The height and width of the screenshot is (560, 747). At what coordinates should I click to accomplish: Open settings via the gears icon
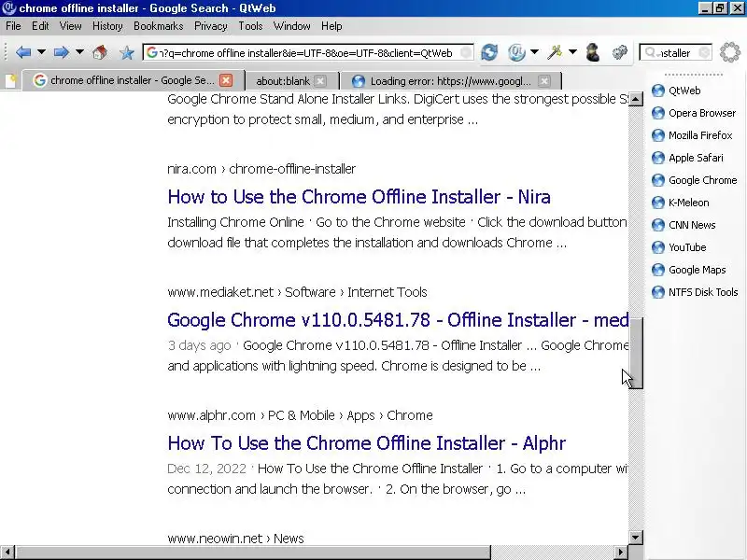[x=619, y=52]
